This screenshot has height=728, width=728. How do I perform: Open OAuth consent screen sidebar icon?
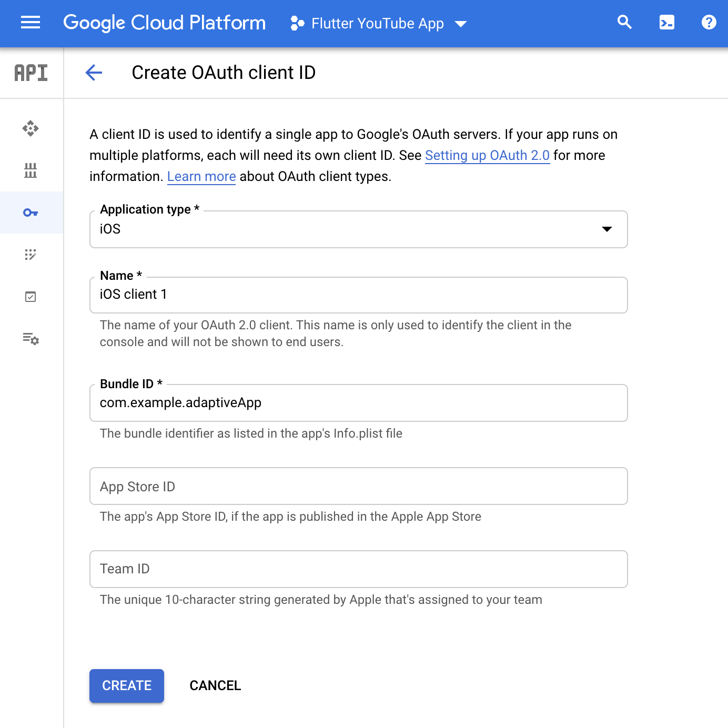31,255
